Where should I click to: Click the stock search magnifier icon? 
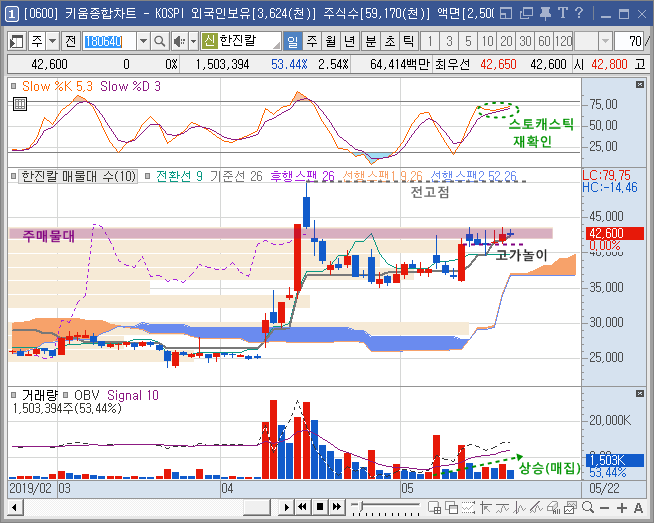(x=159, y=41)
